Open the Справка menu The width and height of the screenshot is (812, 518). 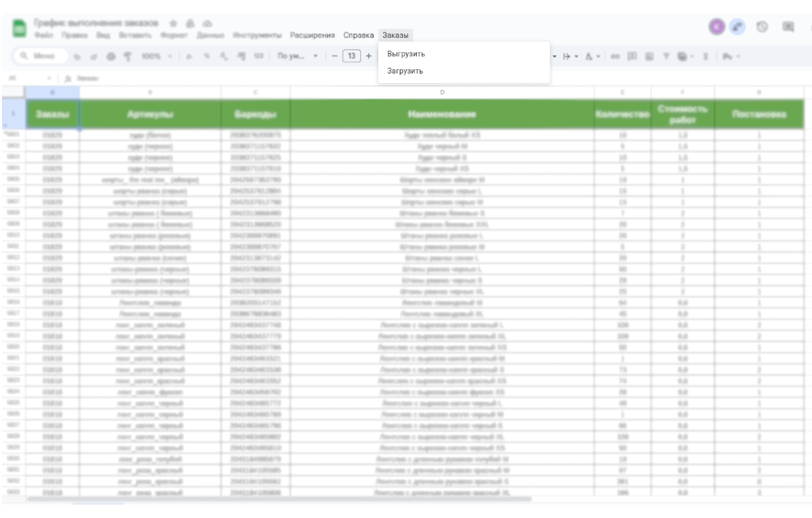pyautogui.click(x=358, y=35)
